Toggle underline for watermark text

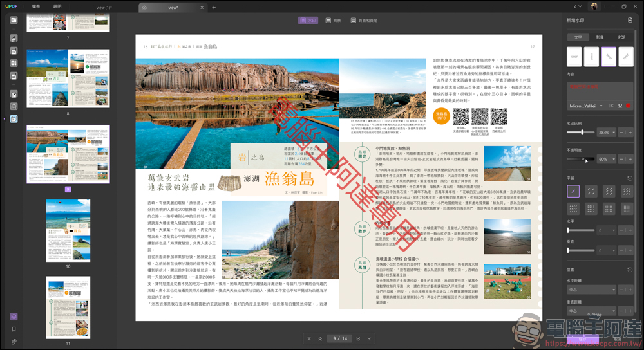click(x=620, y=106)
